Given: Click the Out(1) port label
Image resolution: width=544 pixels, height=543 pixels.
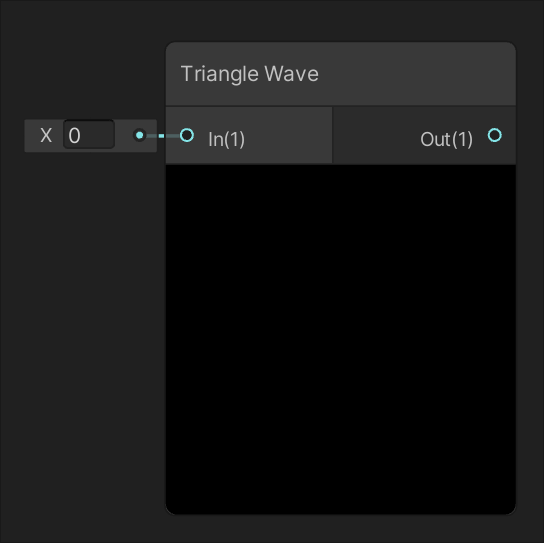Looking at the screenshot, I should pos(447,139).
